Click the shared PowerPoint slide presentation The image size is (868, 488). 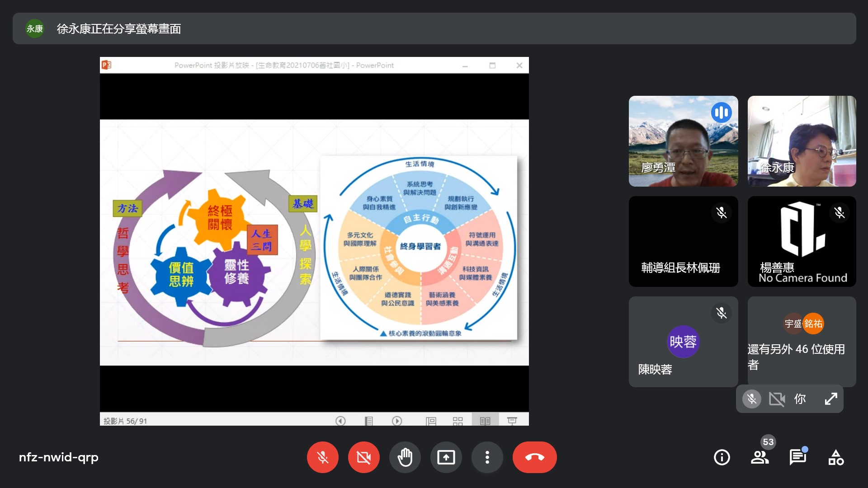(x=314, y=242)
